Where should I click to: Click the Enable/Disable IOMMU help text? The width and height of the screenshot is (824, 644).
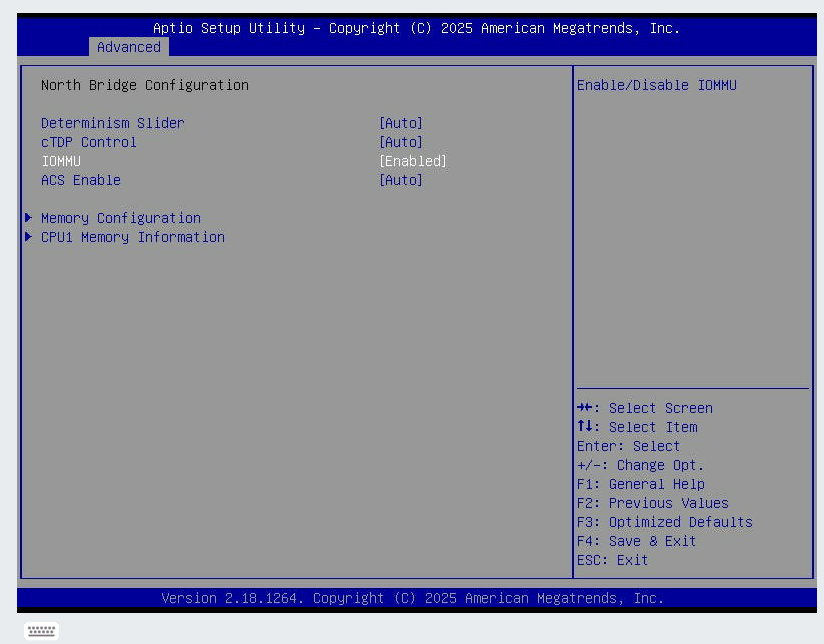(657, 86)
